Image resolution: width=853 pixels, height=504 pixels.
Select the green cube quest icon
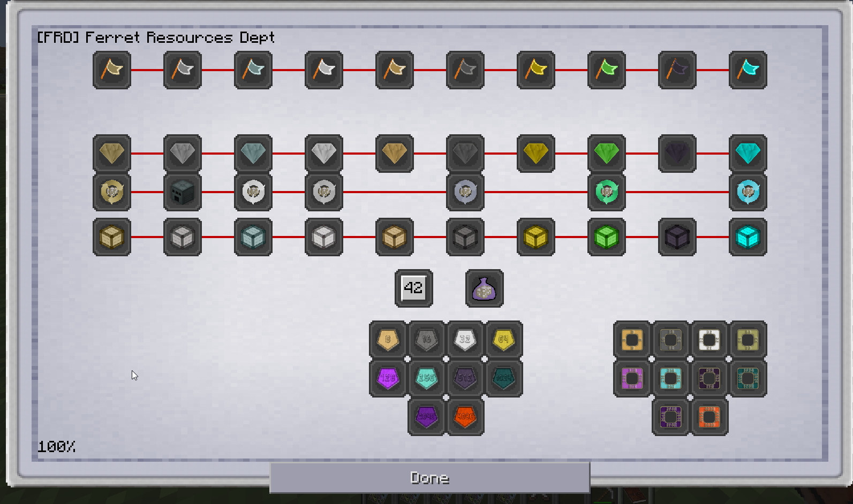coord(607,237)
